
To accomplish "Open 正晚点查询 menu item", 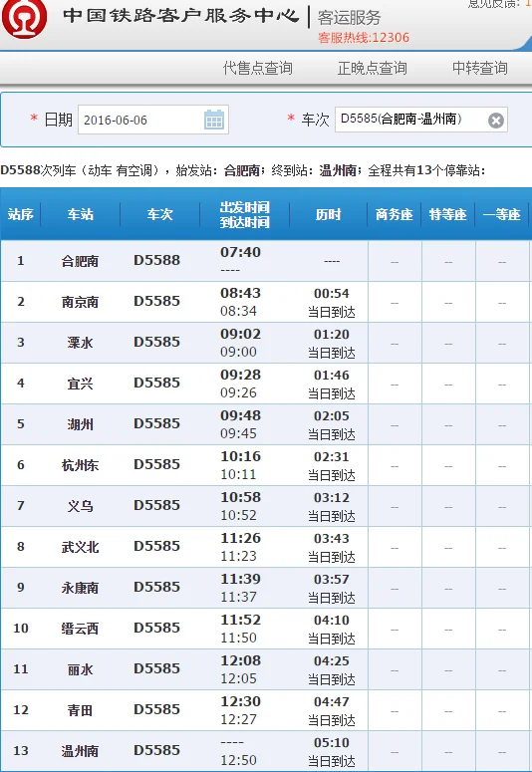I will click(x=372, y=68).
